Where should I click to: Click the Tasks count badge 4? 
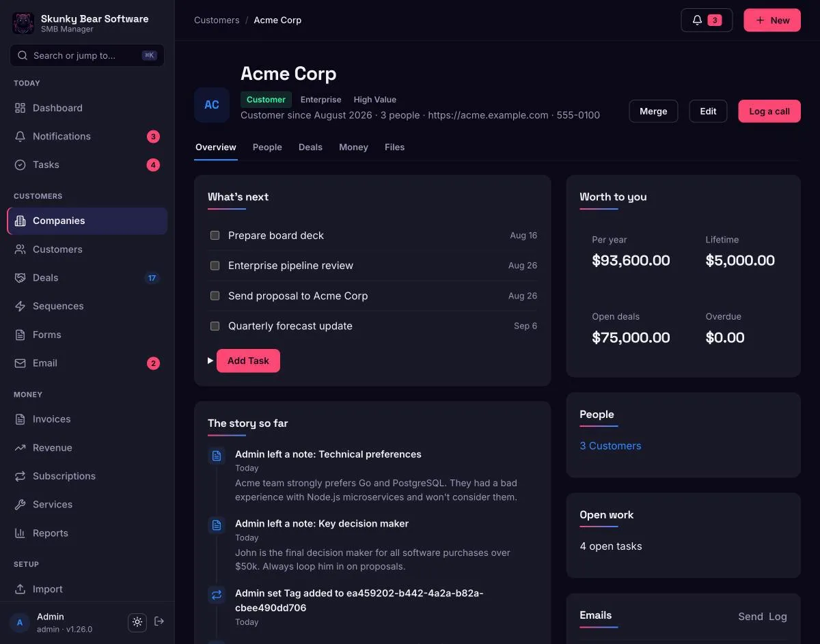point(153,165)
